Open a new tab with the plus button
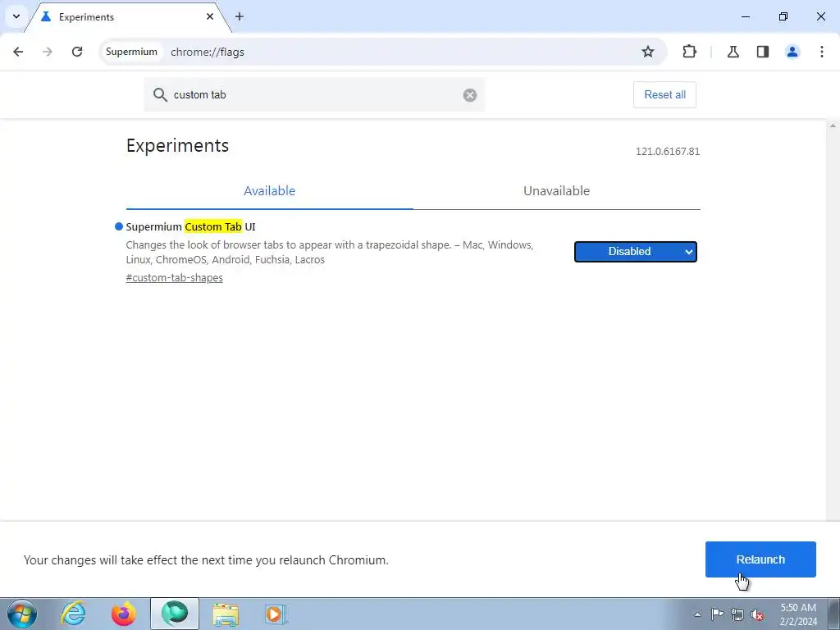840x630 pixels. [x=240, y=16]
